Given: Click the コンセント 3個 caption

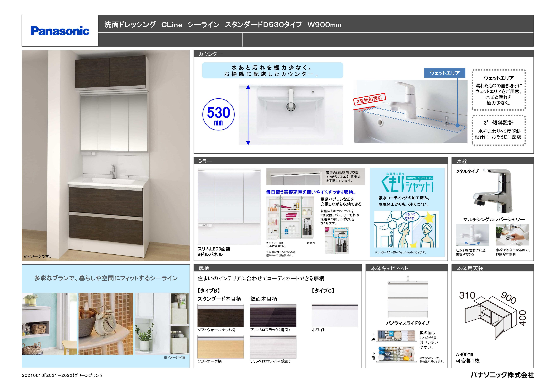Looking at the screenshot, I should tap(275, 243).
